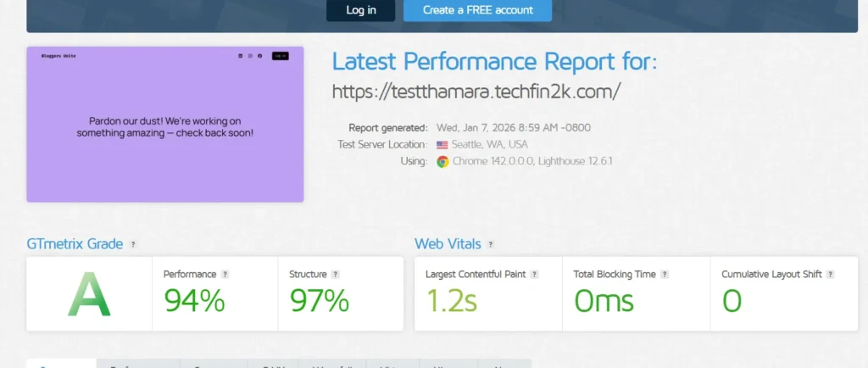The width and height of the screenshot is (868, 368).
Task: Click the Total Blocking Time label
Action: click(615, 275)
